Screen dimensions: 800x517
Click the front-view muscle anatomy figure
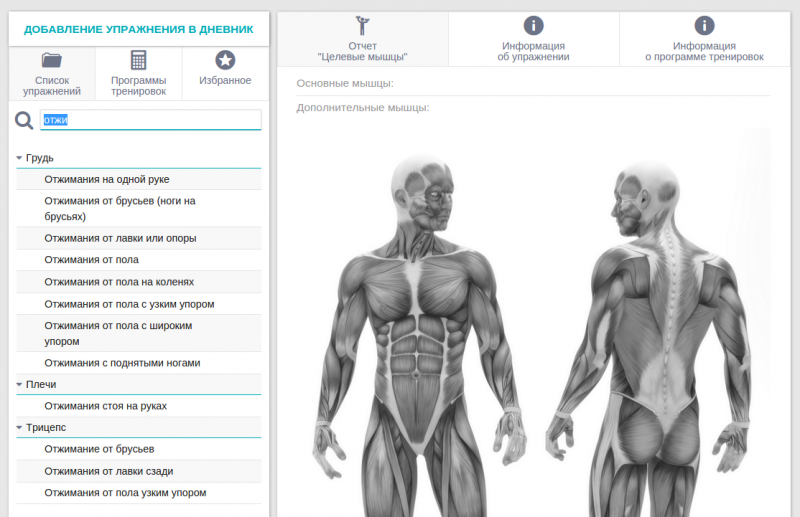point(419,337)
